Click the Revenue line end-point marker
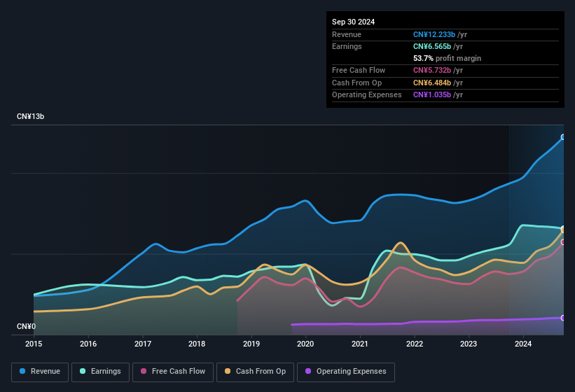Image resolution: width=575 pixels, height=392 pixels. tap(563, 137)
